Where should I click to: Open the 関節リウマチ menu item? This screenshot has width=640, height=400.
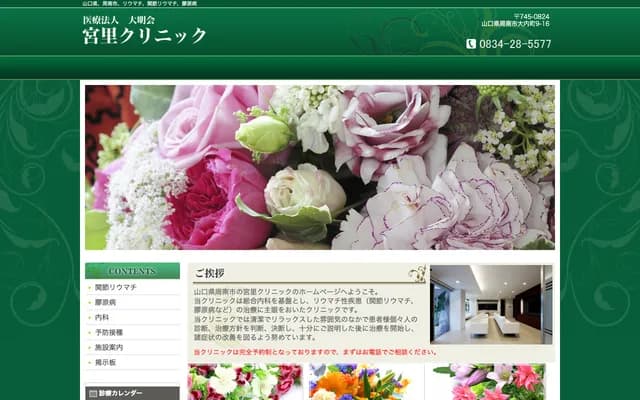[116, 287]
